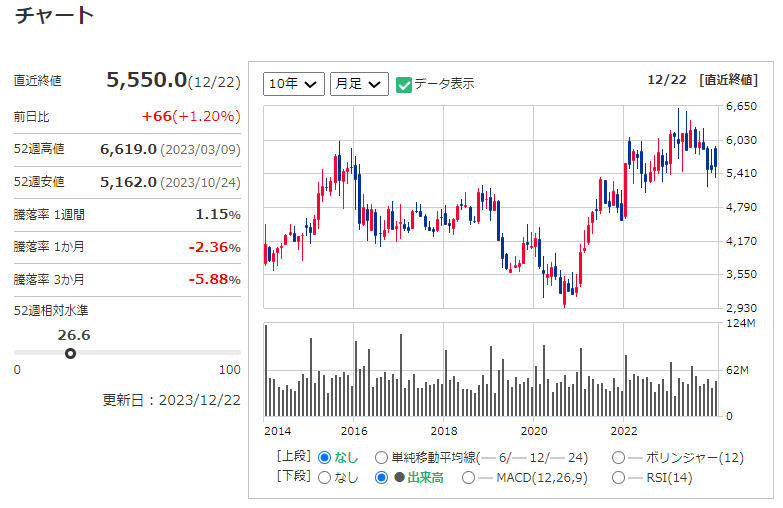Click the 52週相対水準 slider handle
This screenshot has width=783, height=508.
[x=70, y=353]
